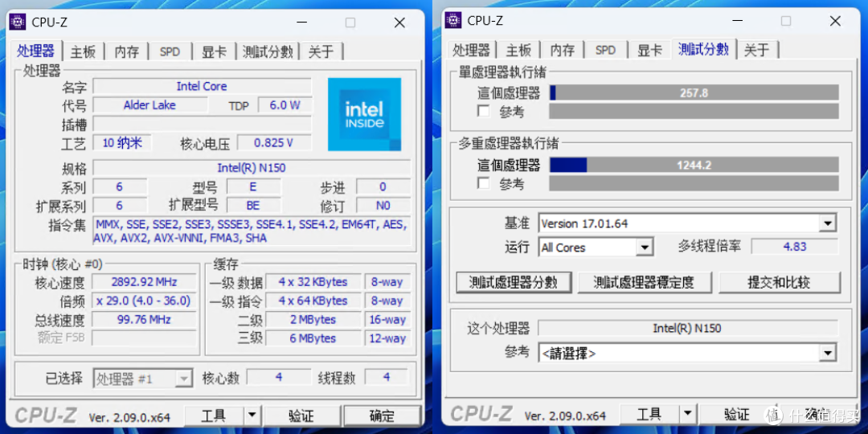Open 显卡 tab in left CPU-Z window
The height and width of the screenshot is (434, 868).
pos(214,52)
